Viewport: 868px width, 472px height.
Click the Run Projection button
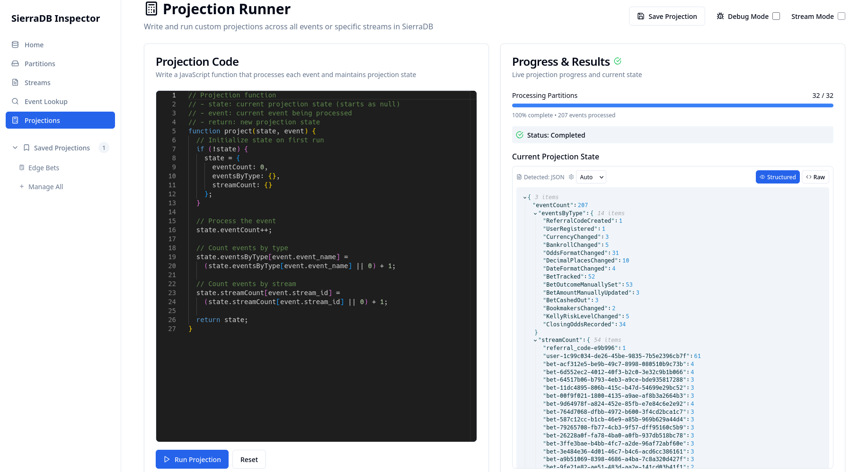tap(192, 459)
